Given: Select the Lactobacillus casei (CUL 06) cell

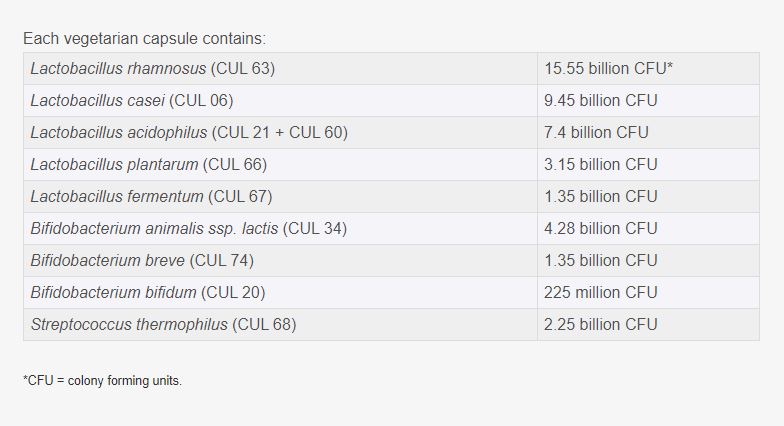Looking at the screenshot, I should 132,101.
